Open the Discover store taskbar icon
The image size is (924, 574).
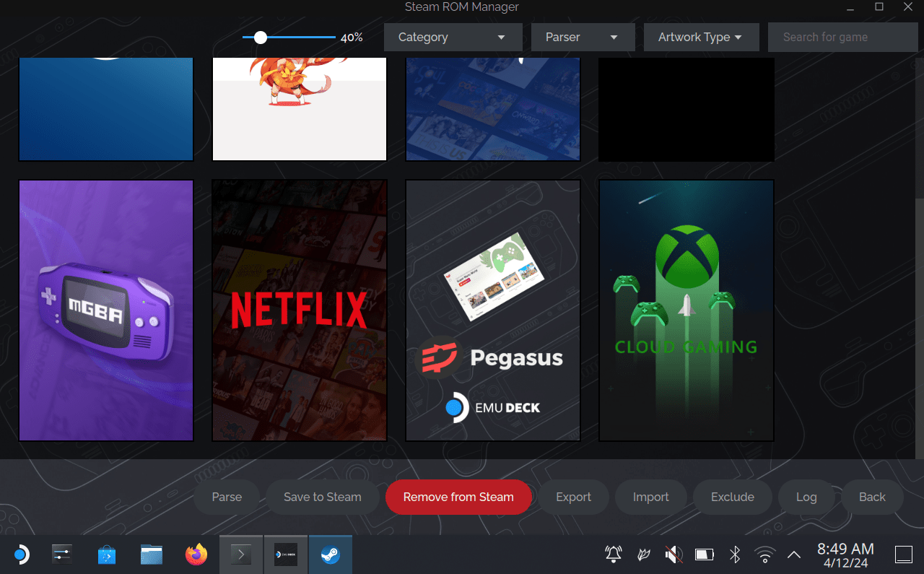[107, 555]
